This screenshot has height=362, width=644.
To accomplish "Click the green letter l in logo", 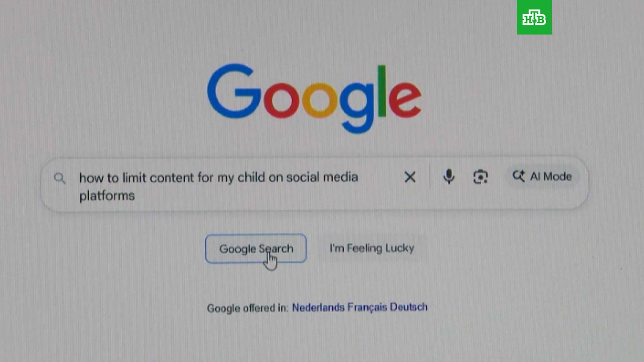I will point(382,91).
